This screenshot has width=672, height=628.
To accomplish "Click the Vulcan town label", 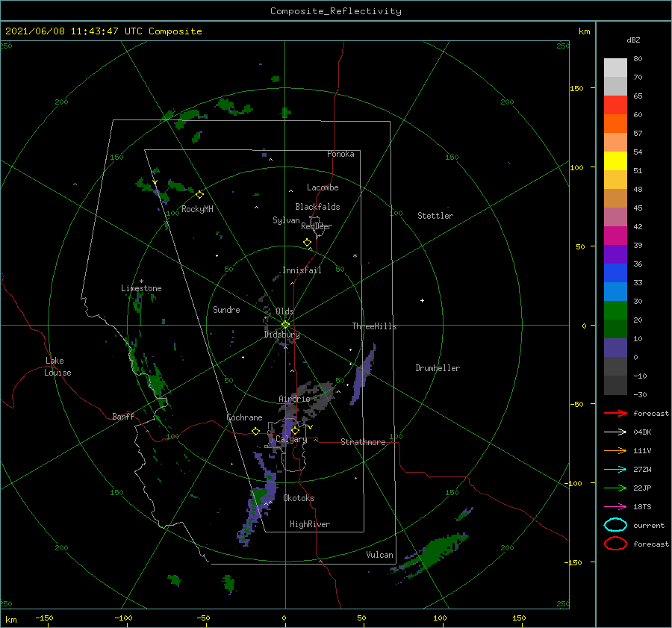I will (380, 555).
